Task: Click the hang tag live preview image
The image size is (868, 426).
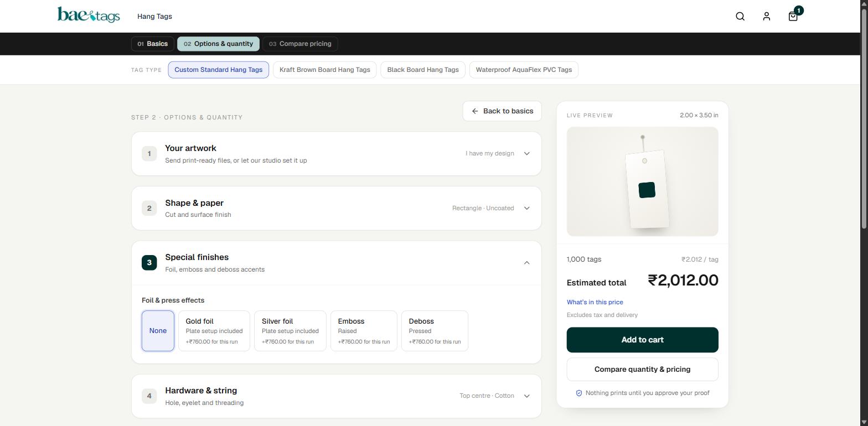Action: click(642, 181)
